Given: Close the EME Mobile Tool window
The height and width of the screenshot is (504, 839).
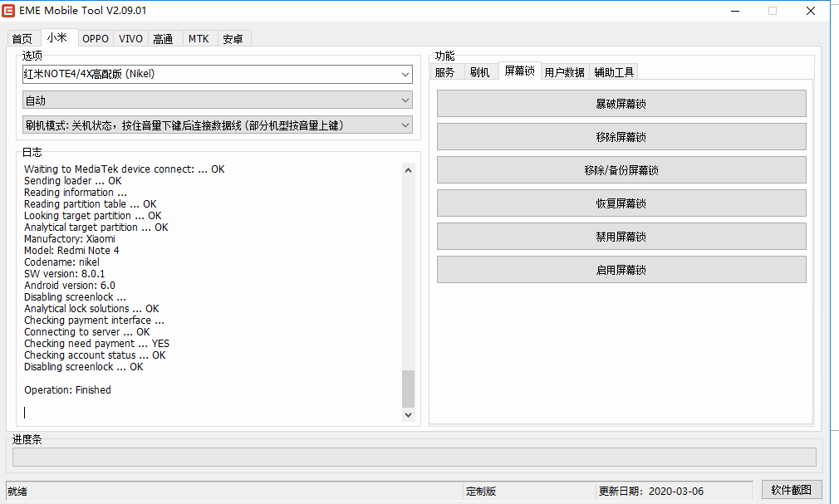Looking at the screenshot, I should click(x=811, y=11).
